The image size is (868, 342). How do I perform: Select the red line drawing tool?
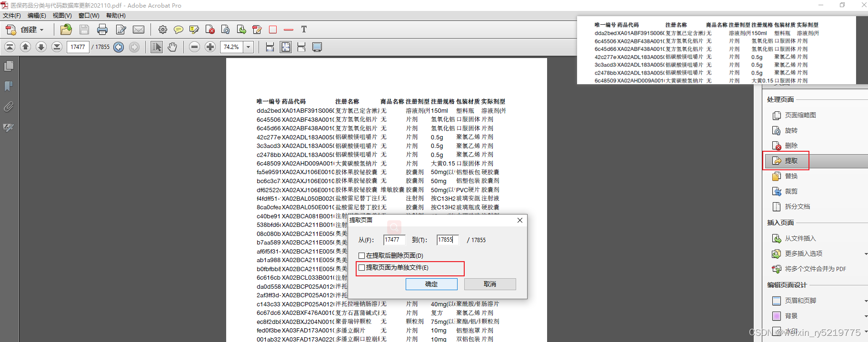(289, 29)
